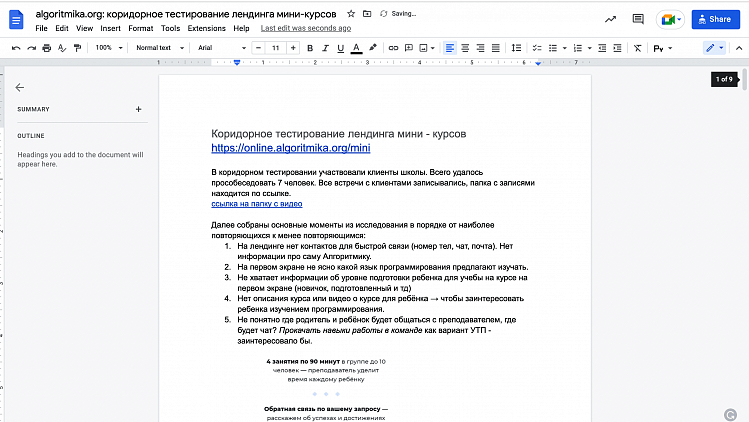Toggle underline formatting
Image resolution: width=749 pixels, height=422 pixels.
coord(338,48)
